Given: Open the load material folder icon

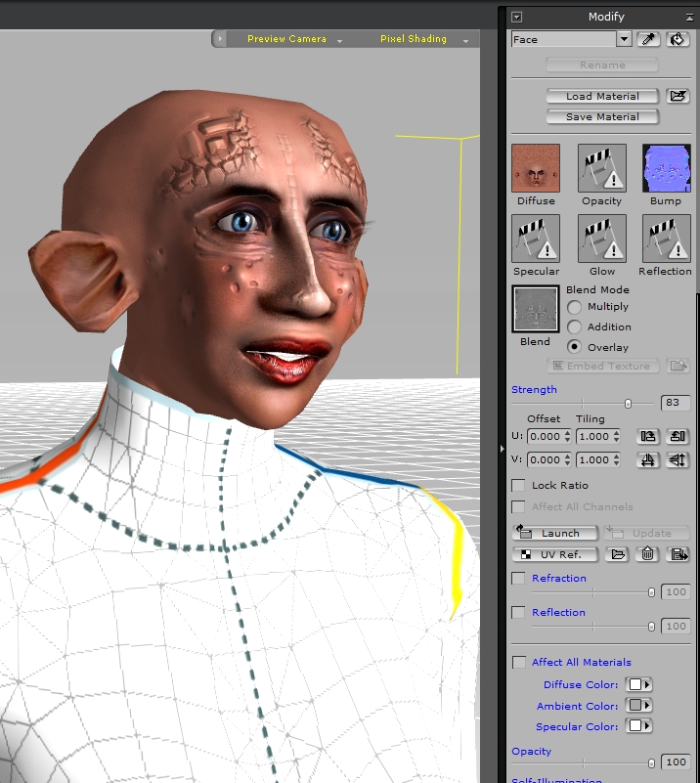Looking at the screenshot, I should coord(678,96).
